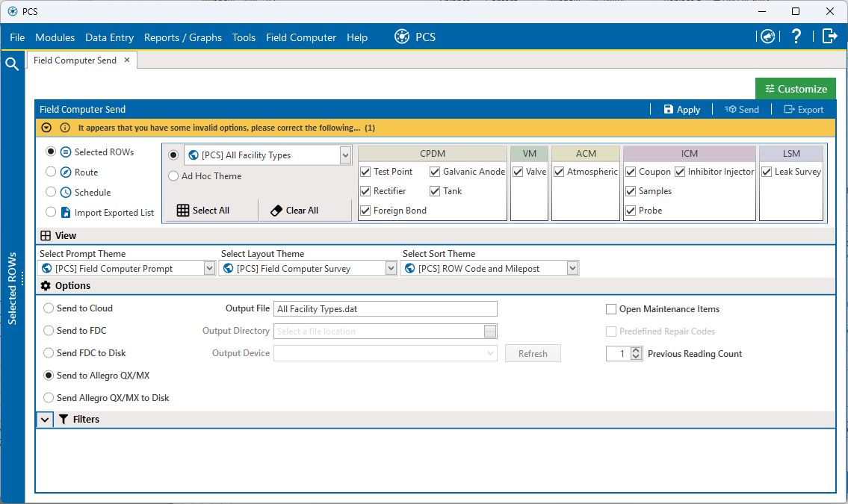Choose the Ad Hoc Theme radio button
This screenshot has height=504, width=848.
click(x=173, y=176)
